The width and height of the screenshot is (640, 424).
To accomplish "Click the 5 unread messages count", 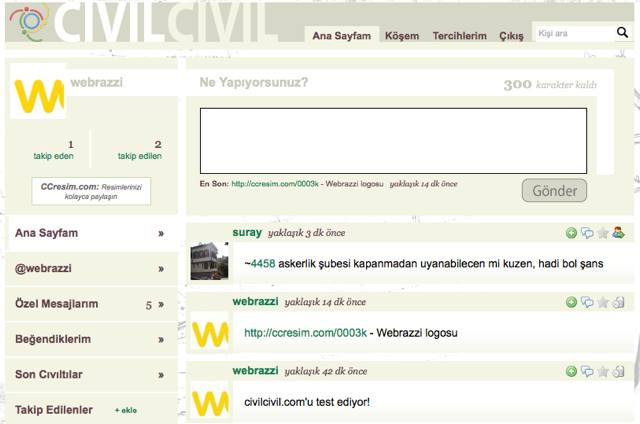I will (x=149, y=305).
